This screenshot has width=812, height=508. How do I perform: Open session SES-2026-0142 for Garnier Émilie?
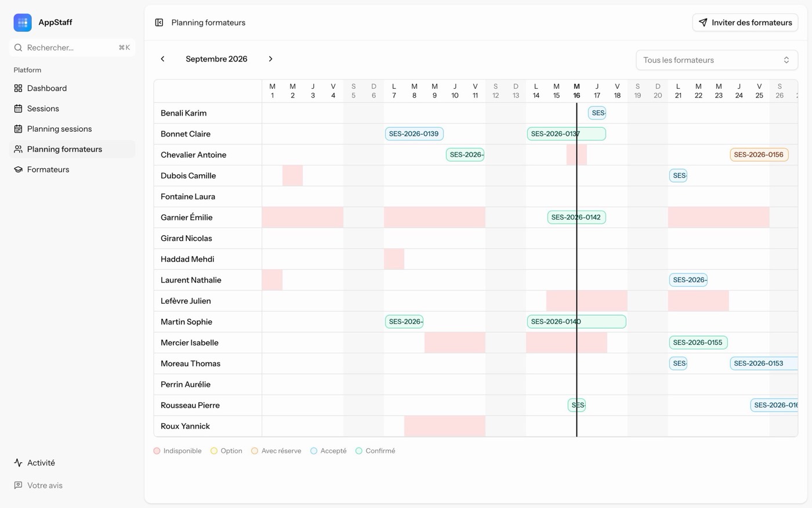point(577,217)
